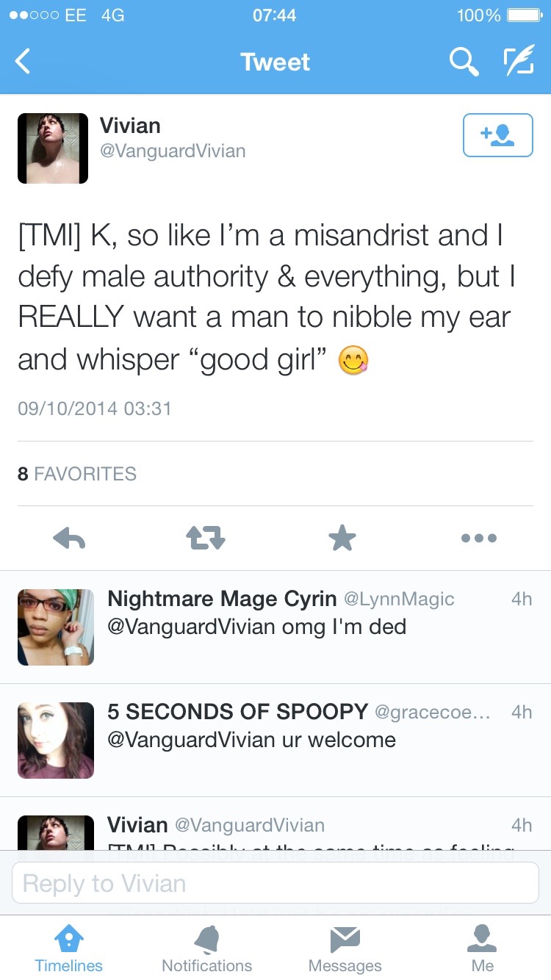Viewport: 551px width, 980px height.
Task: Open 5 SECONDS OF SPOOPY's avatar
Action: [56, 740]
